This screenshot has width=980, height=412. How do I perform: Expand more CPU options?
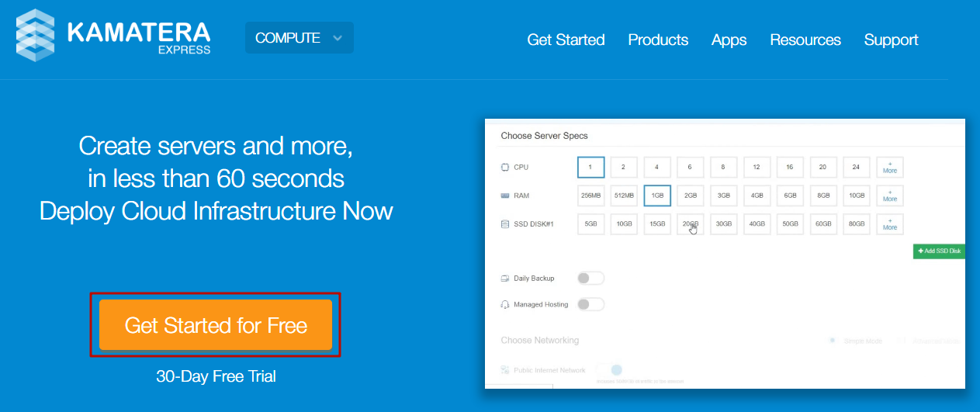[x=889, y=167]
